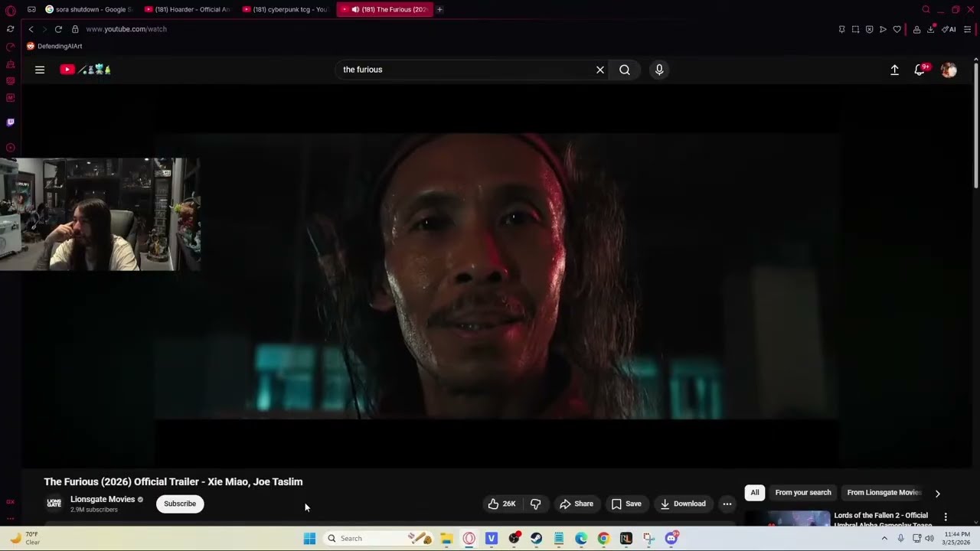Open the browser downloads icon
Image resolution: width=980 pixels, height=551 pixels.
click(930, 29)
